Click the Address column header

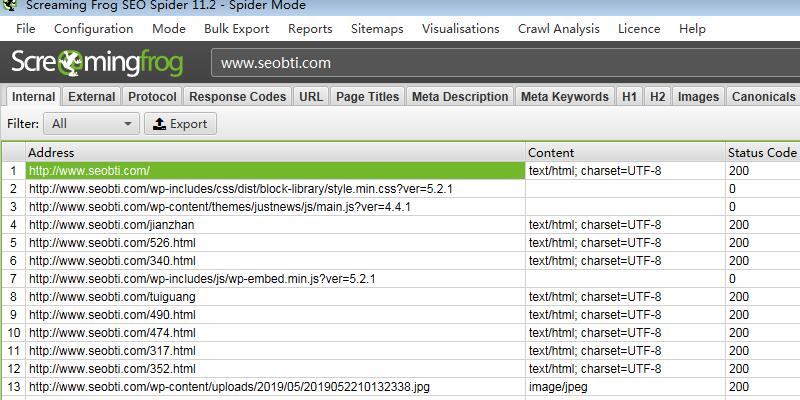click(x=275, y=153)
